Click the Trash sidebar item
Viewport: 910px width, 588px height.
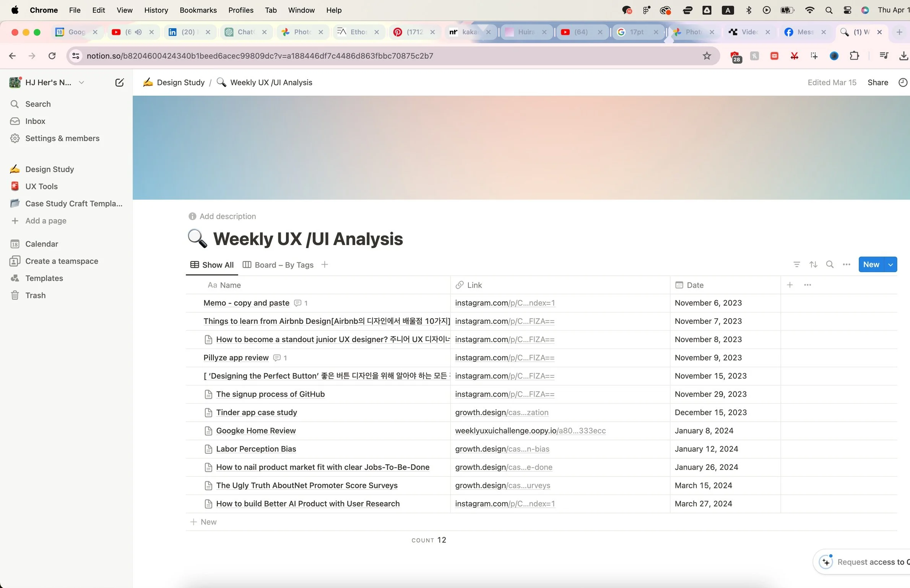(x=35, y=296)
